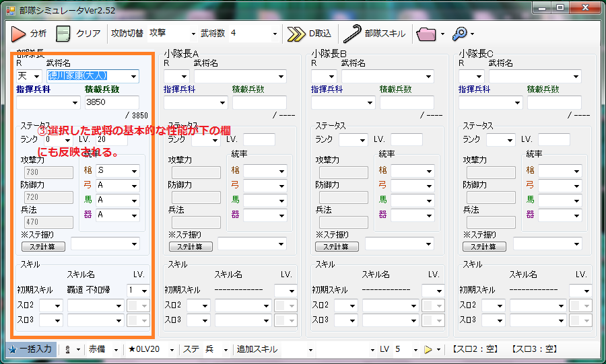The width and height of the screenshot is (606, 364).
Task: Click the 部隊長 積載兵数 field showing 3850
Action: (112, 102)
